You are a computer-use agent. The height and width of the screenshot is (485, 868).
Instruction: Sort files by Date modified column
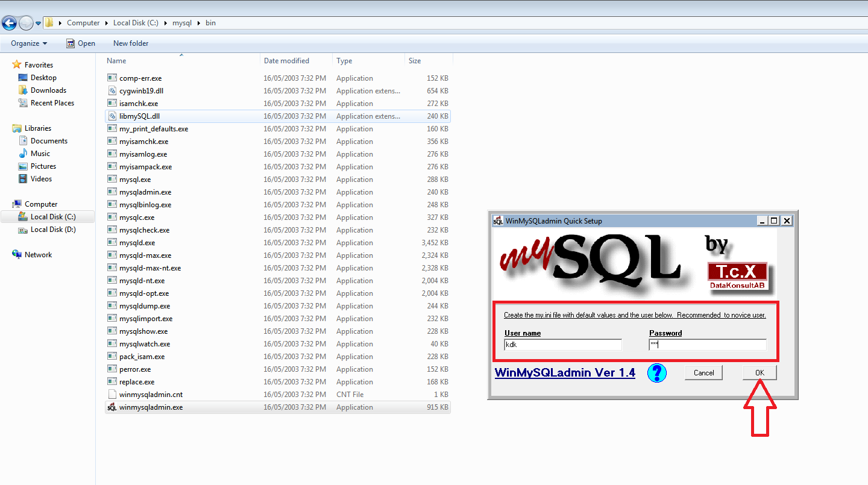[x=297, y=61]
